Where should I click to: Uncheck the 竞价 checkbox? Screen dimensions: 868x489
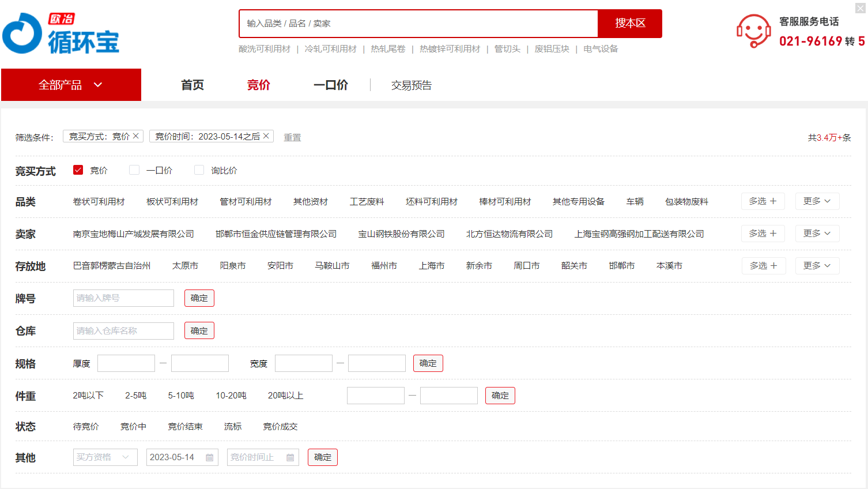pyautogui.click(x=78, y=170)
